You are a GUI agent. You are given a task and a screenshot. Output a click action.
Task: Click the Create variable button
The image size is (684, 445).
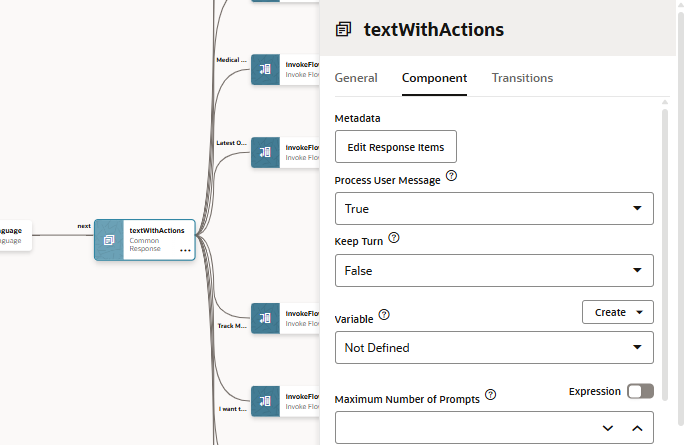(x=617, y=312)
